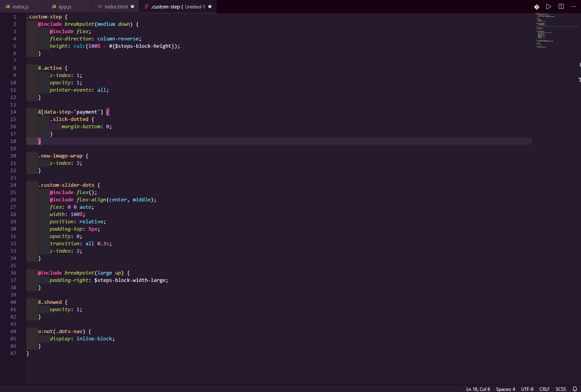The image size is (581, 392).
Task: Click the highlighted closing brace on line 18
Action: [39, 141]
